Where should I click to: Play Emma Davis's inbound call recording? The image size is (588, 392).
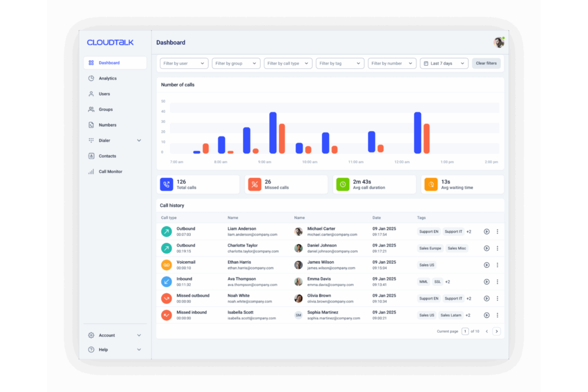coord(486,282)
